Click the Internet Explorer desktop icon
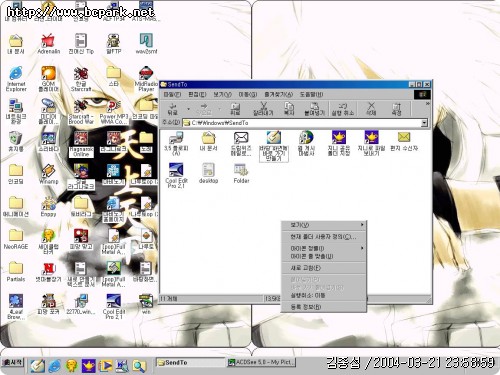Screen dimensions: 500x375 point(16,79)
